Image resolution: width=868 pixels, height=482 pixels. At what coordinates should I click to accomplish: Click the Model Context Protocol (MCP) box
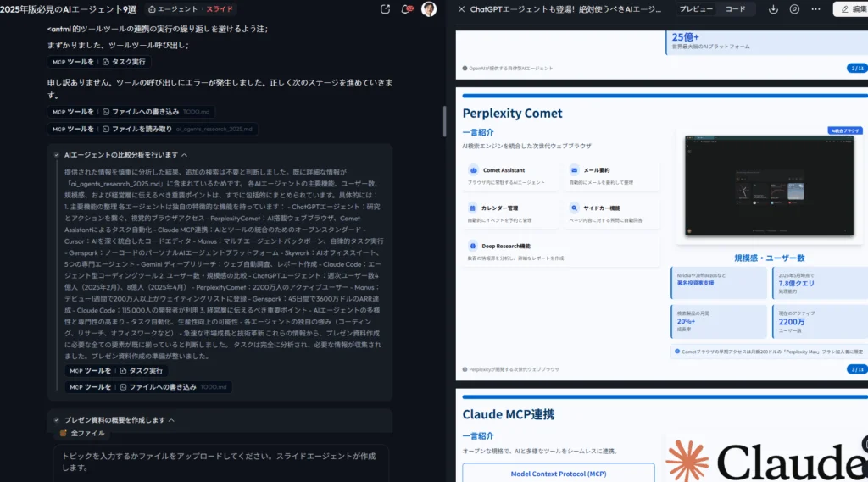pyautogui.click(x=559, y=474)
